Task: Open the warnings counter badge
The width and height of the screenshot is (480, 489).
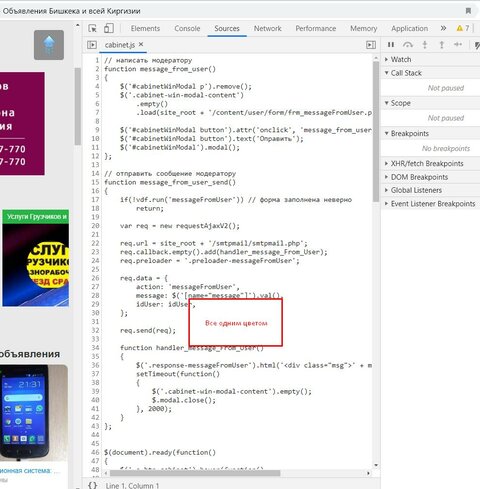Action: 463,28
